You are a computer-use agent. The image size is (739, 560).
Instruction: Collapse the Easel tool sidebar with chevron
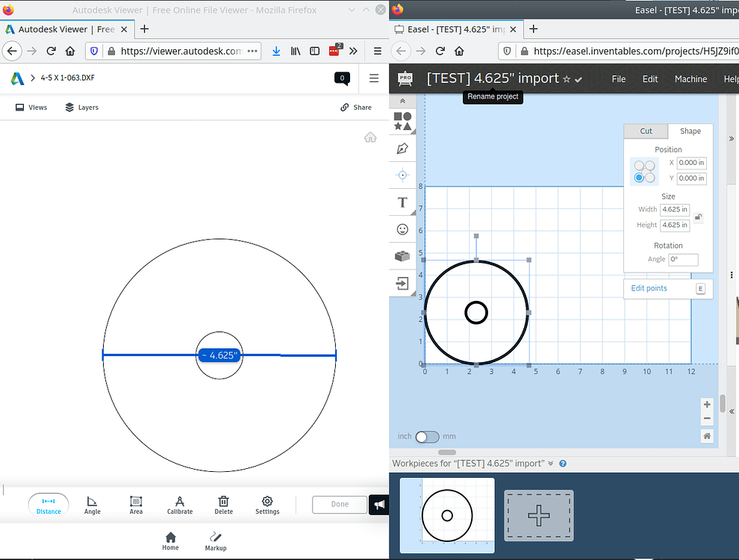tap(402, 99)
